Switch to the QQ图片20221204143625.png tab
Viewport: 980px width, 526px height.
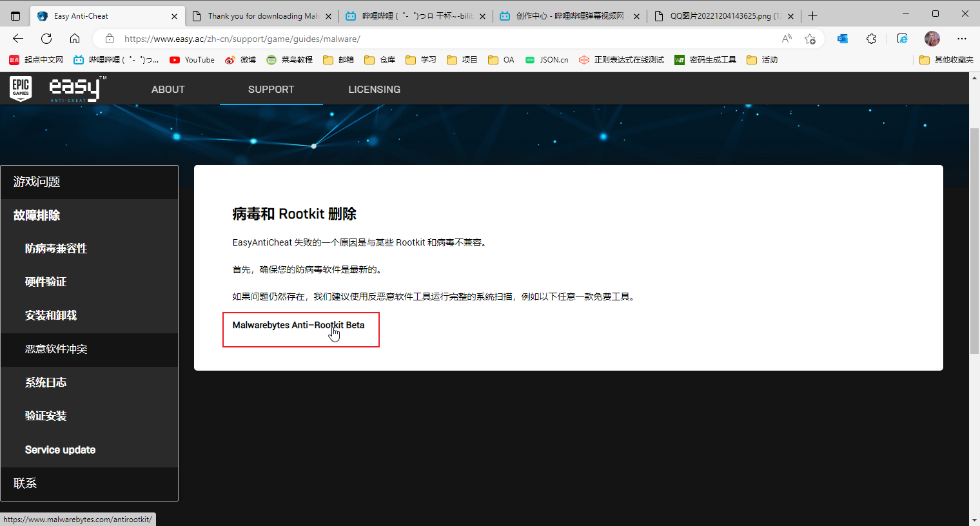point(724,16)
